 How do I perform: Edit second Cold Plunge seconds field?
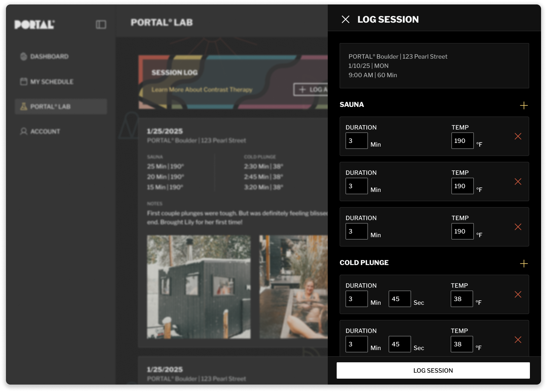[x=400, y=344]
